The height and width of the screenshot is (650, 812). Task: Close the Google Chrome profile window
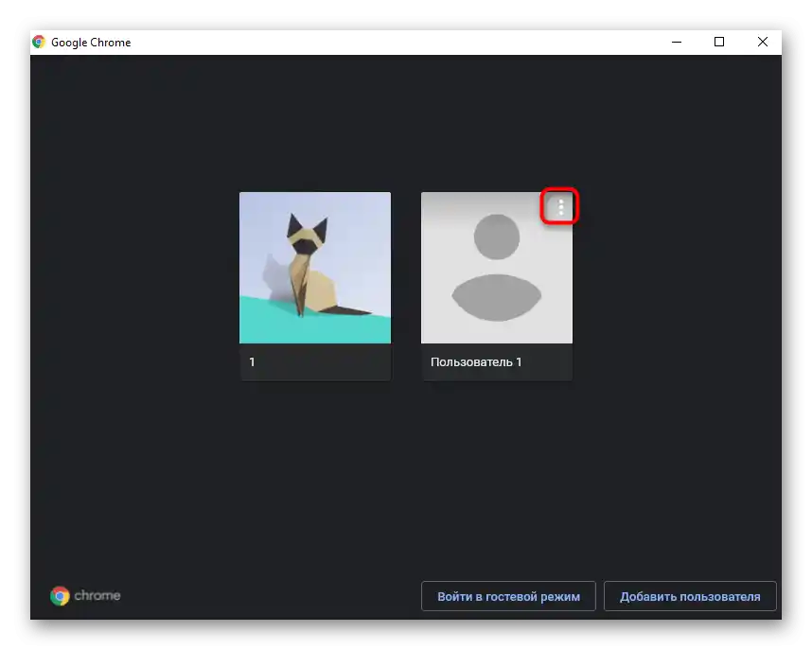point(762,42)
